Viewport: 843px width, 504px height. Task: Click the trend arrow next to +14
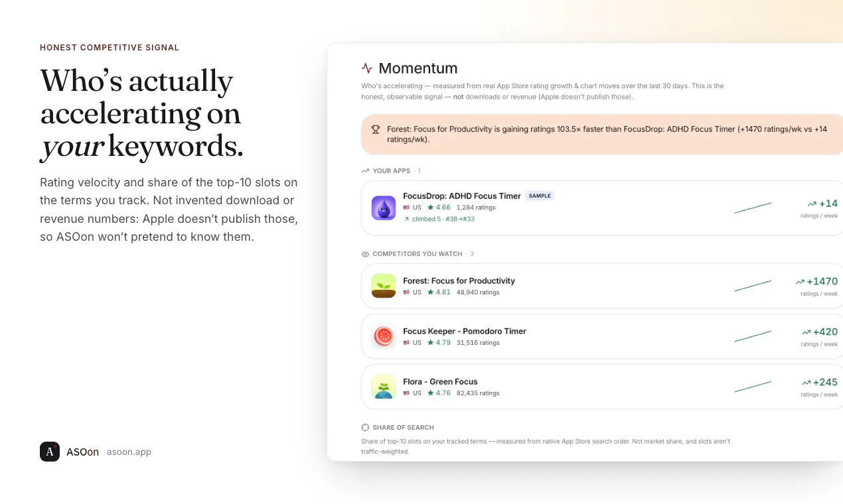click(x=812, y=204)
